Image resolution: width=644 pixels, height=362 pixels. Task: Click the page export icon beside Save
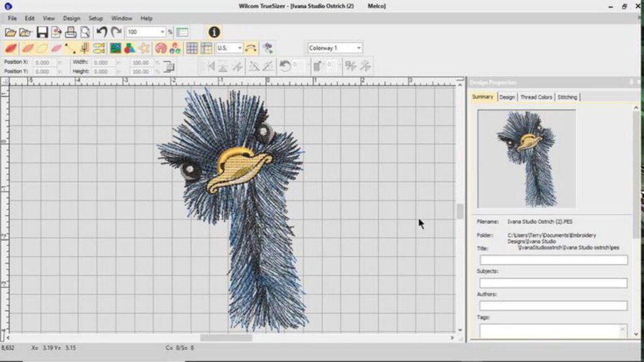click(56, 32)
